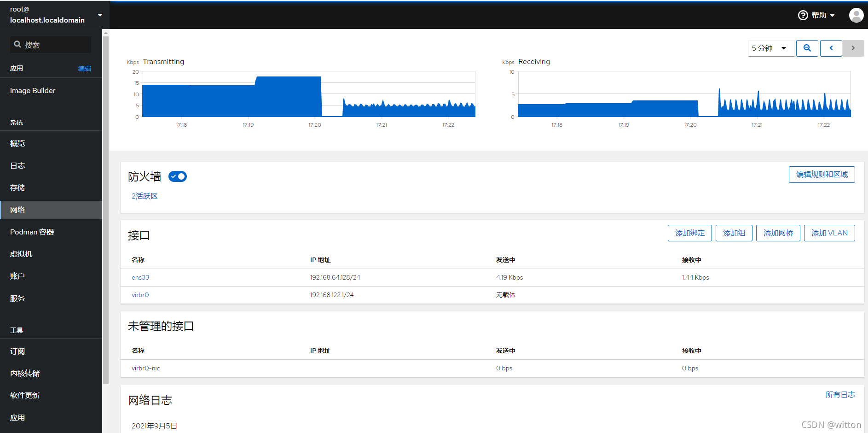Go to next time range arrow
Image resolution: width=868 pixels, height=433 pixels.
click(x=853, y=48)
